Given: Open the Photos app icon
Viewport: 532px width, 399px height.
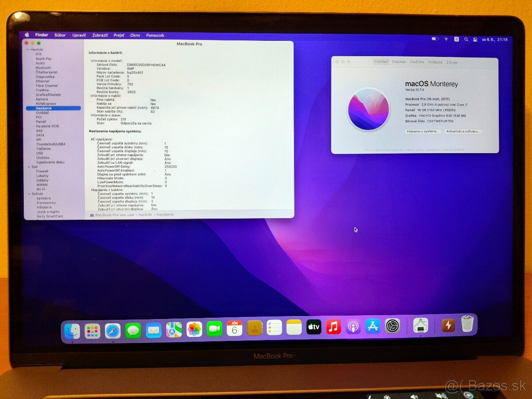Looking at the screenshot, I should tap(194, 329).
